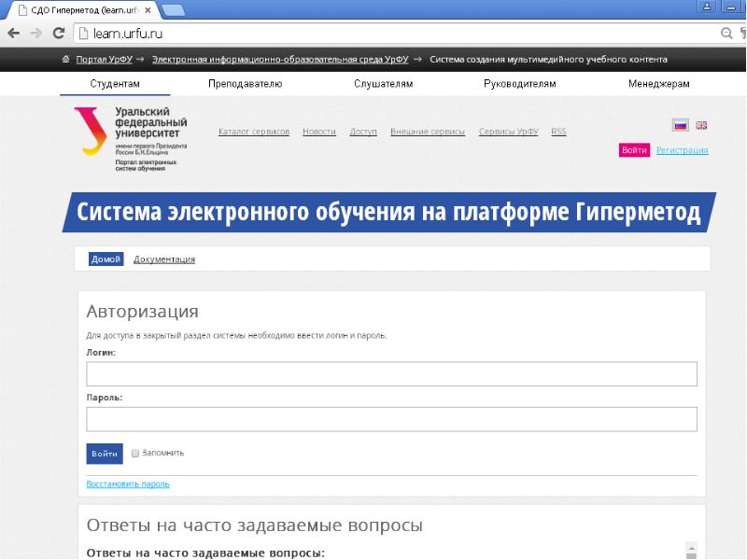
Task: Click the browser forward arrow
Action: coord(35,34)
